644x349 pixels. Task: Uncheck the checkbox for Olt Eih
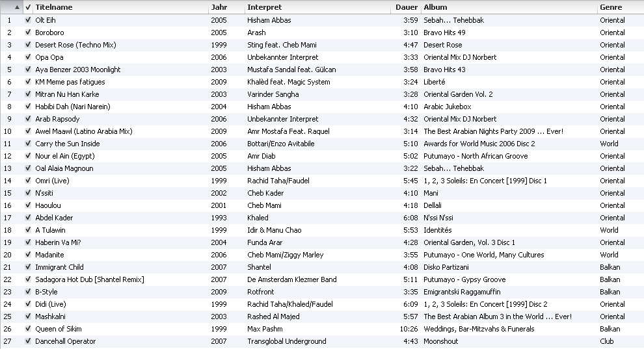point(28,20)
